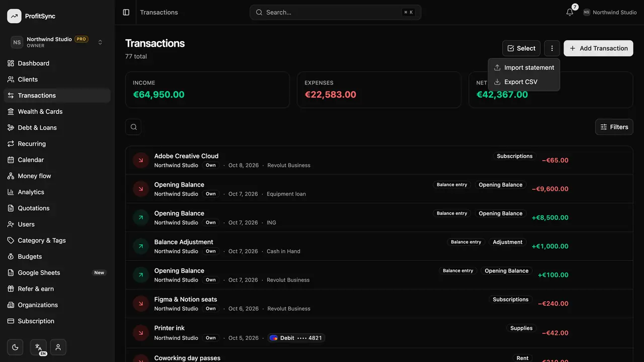Choose Import statement from the menu
This screenshot has width=644, height=362.
(x=524, y=67)
